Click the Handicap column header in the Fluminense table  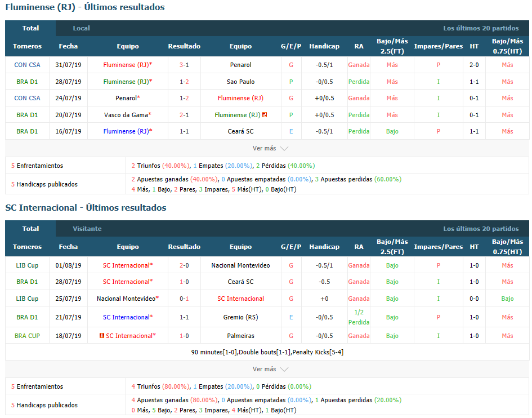point(324,46)
